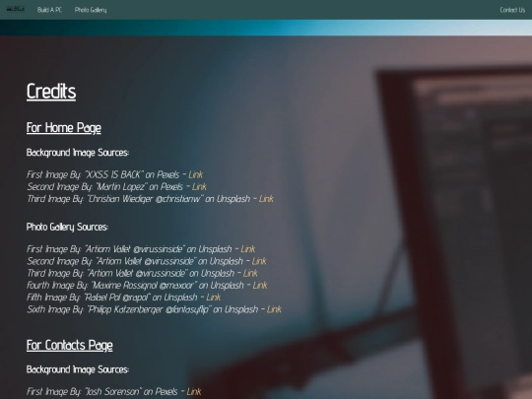Open the Link for Martin Lopez image

point(199,187)
